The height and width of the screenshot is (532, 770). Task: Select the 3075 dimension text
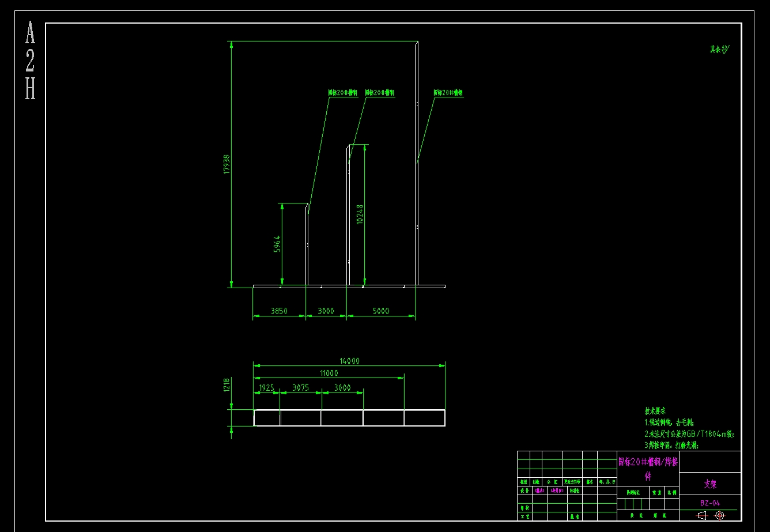(x=301, y=388)
